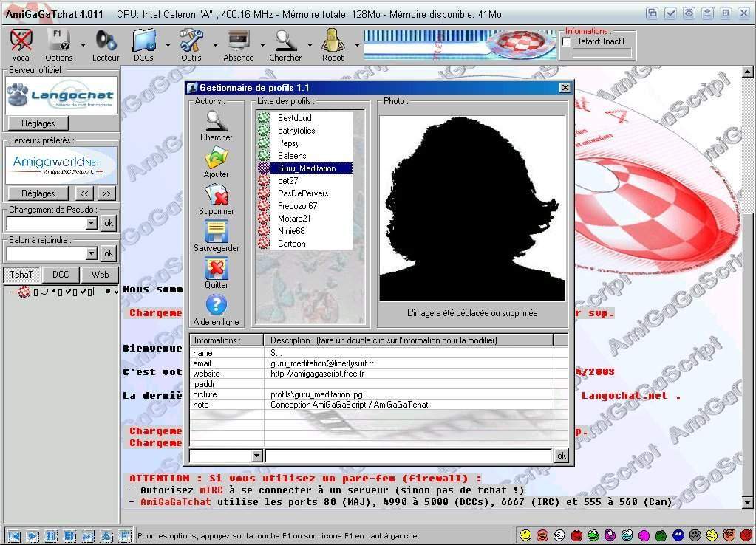Select the Bestdoud profile

pos(295,117)
